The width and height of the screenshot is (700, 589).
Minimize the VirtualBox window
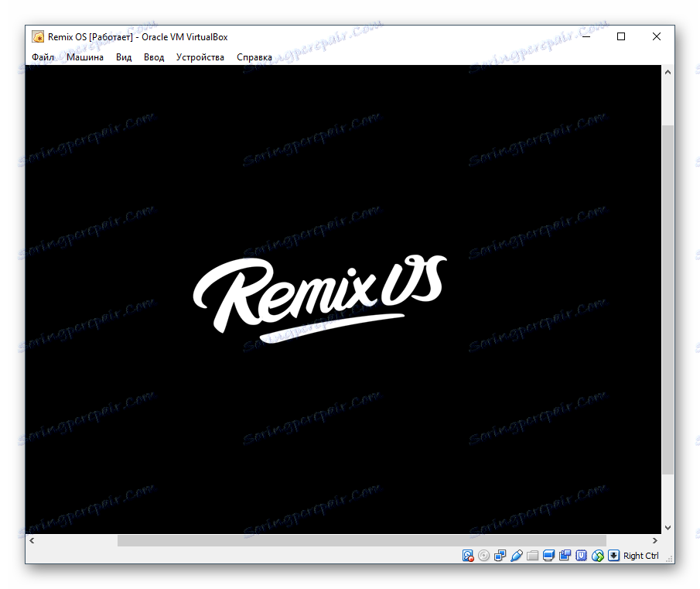586,36
